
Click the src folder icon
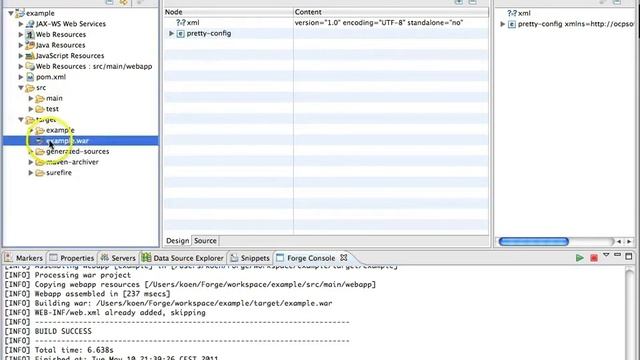click(30, 88)
